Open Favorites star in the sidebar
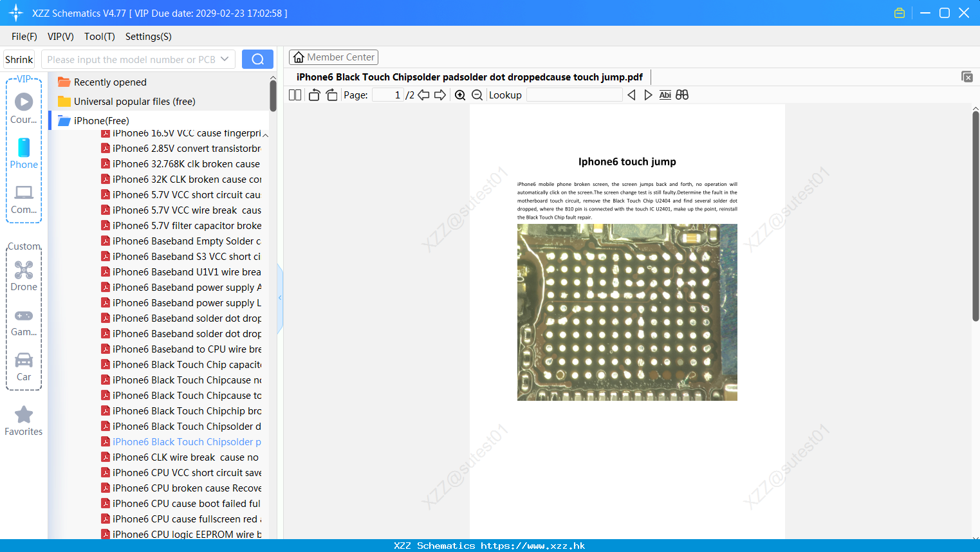The width and height of the screenshot is (980, 552). pyautogui.click(x=24, y=421)
